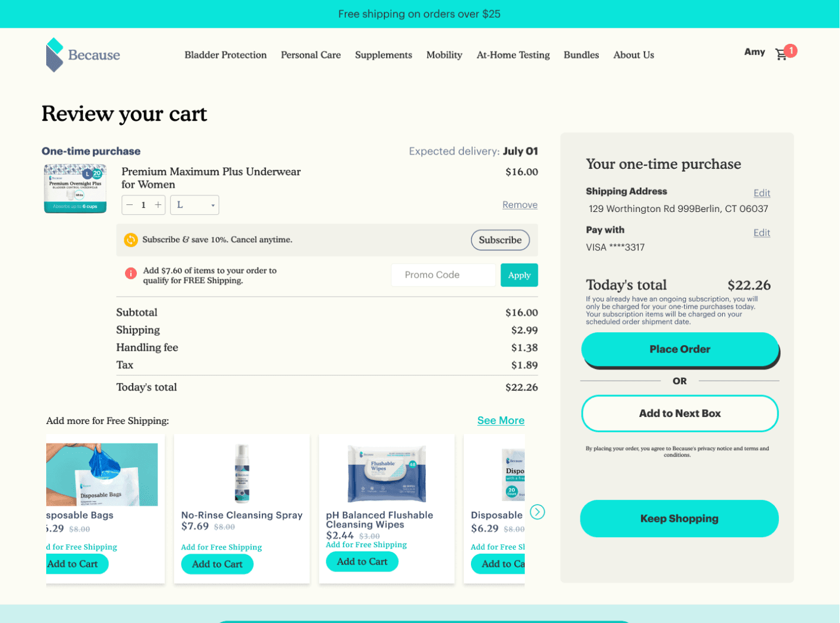Click See More link
The width and height of the screenshot is (840, 623).
tap(501, 420)
